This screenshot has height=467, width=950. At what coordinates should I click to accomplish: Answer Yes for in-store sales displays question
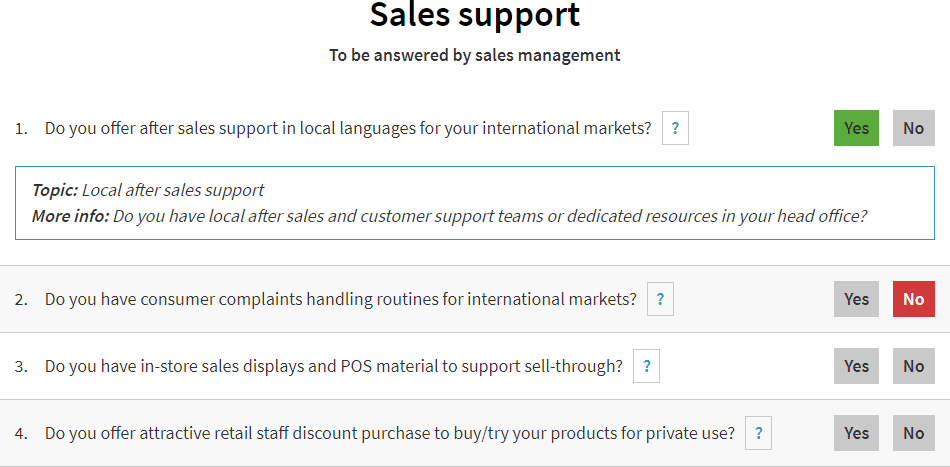856,366
